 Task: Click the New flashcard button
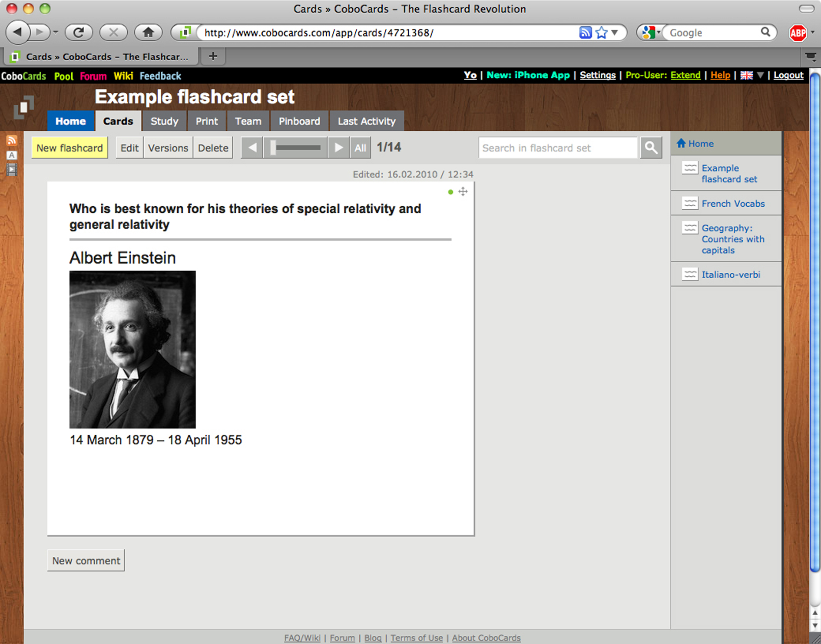pyautogui.click(x=70, y=148)
